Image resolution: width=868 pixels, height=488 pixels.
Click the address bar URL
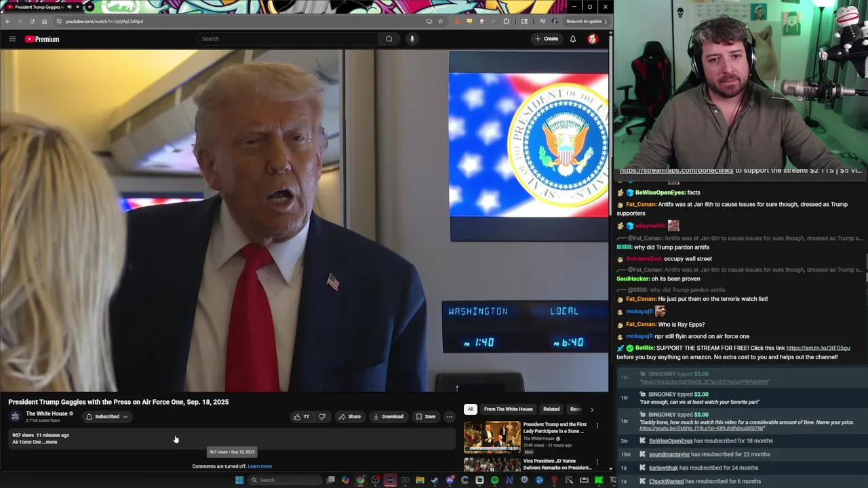pos(104,21)
